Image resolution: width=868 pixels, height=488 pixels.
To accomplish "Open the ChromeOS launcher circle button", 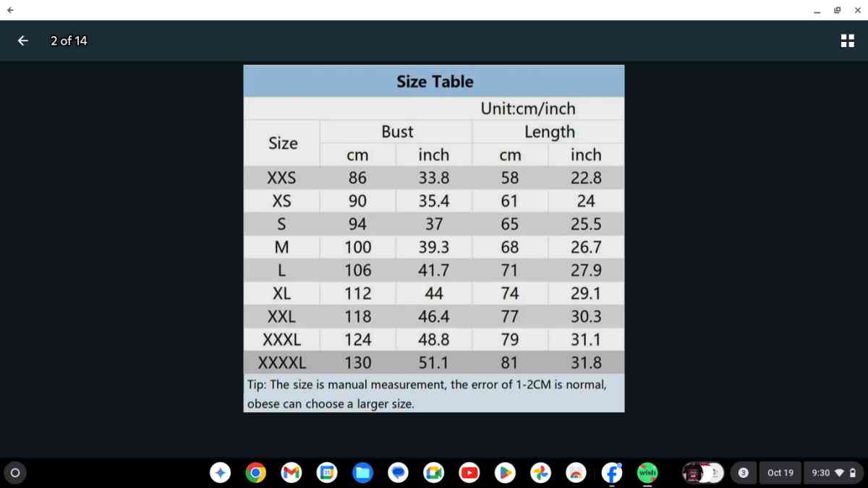I will 14,473.
